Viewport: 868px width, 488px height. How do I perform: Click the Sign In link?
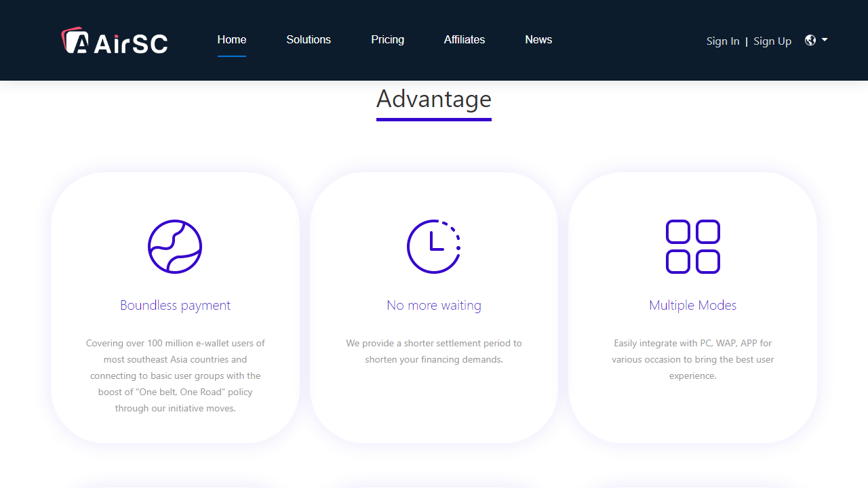pos(723,41)
